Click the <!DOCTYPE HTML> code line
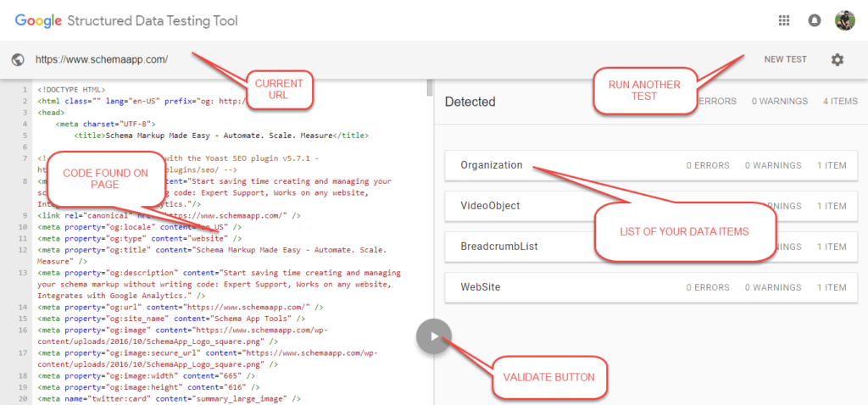This screenshot has height=405, width=868. [71, 90]
